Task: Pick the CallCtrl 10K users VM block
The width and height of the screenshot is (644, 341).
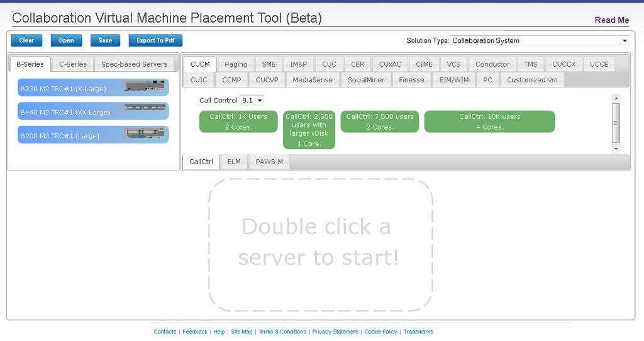Action: pyautogui.click(x=489, y=121)
